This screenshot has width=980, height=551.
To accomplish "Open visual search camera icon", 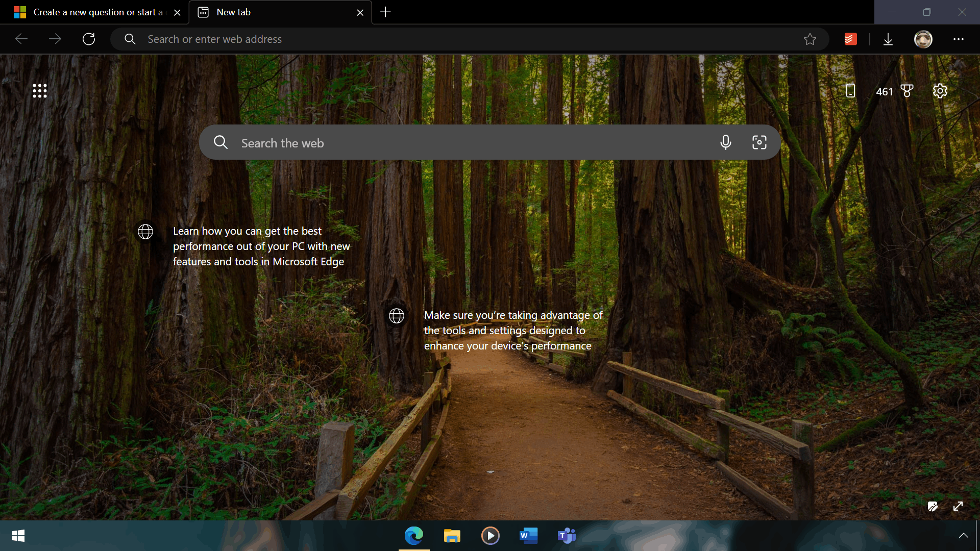I will 759,142.
